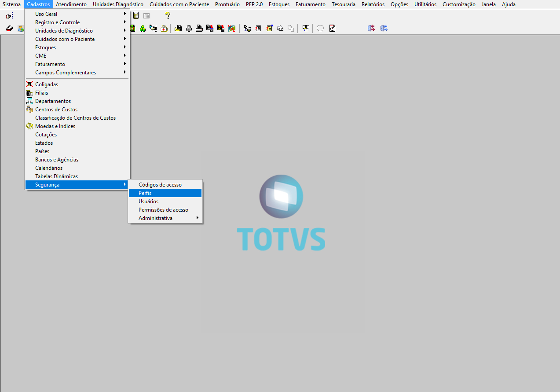Open the Sistema menu in menu bar

(12, 4)
